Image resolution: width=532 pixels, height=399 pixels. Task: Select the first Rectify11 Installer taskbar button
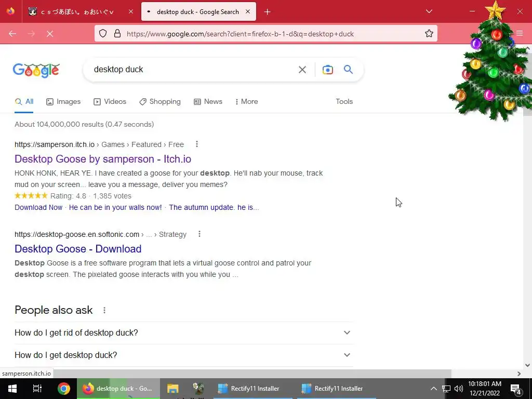click(x=253, y=389)
